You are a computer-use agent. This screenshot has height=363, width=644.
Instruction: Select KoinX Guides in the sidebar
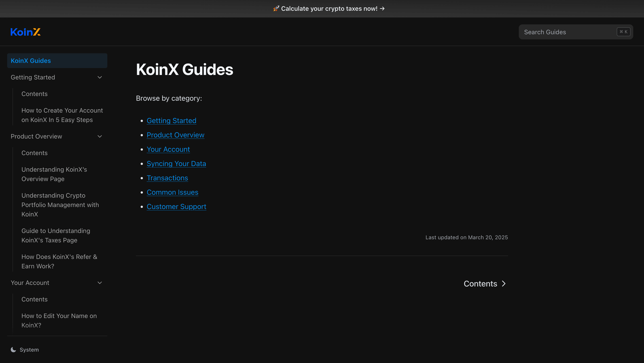[x=57, y=61]
